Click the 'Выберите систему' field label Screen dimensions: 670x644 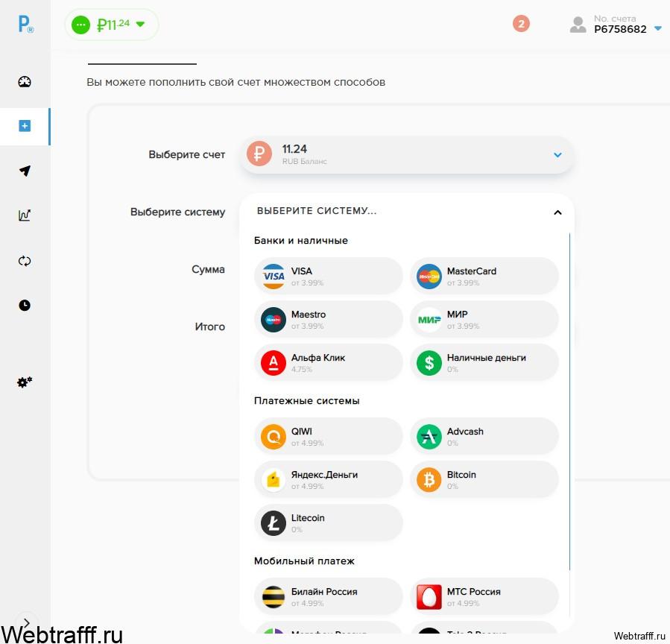point(178,212)
